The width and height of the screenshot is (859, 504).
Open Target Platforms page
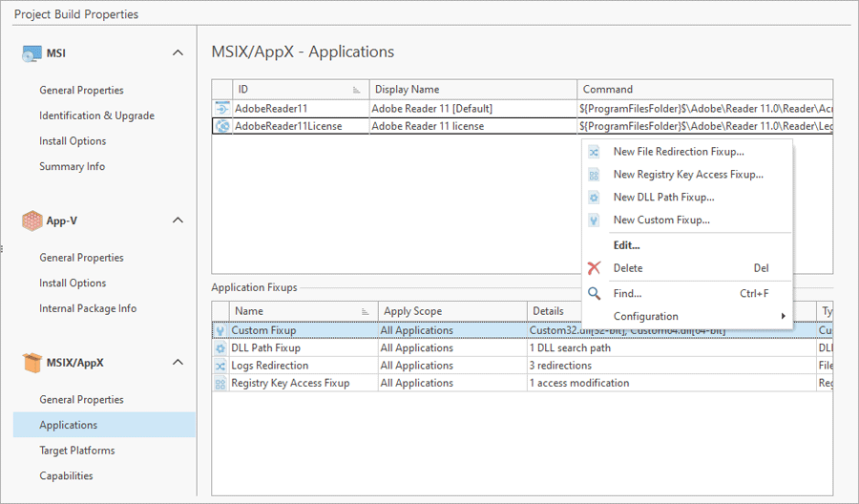(x=76, y=451)
